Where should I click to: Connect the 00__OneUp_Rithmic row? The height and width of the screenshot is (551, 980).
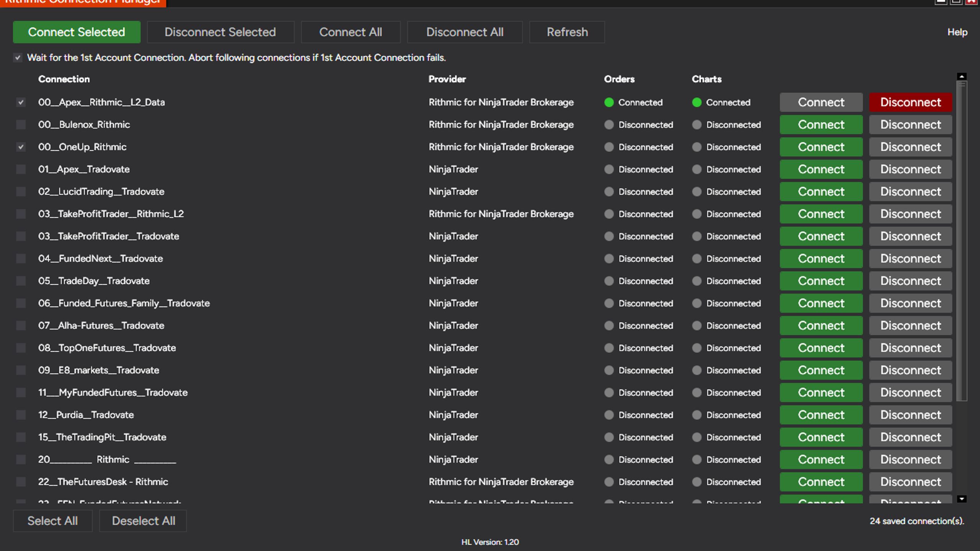tap(821, 147)
